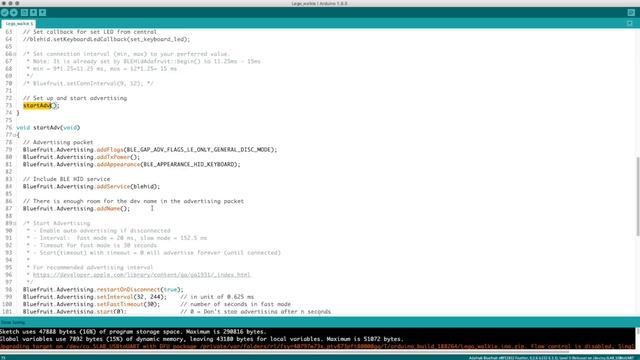Screen dimensions: 640x360
Task: Open the tab options dropdown arrow
Action: (x=629, y=23)
